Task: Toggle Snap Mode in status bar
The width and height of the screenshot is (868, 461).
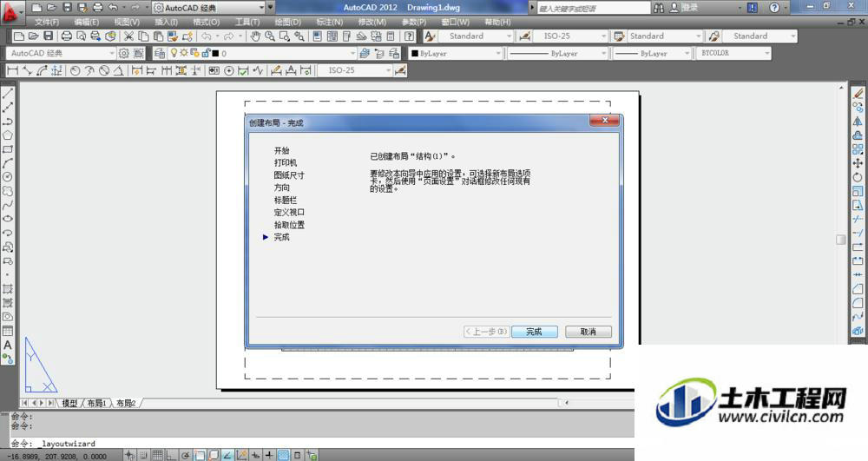Action: point(143,455)
